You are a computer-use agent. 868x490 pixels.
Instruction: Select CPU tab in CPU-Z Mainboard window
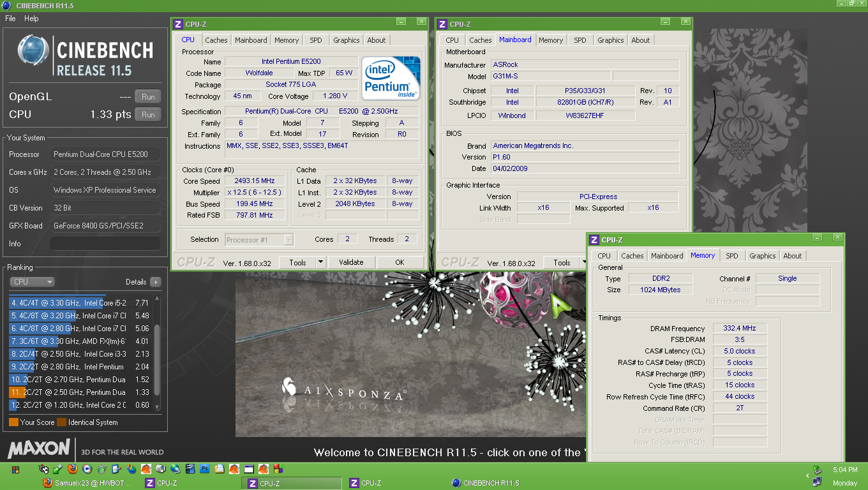tap(453, 40)
